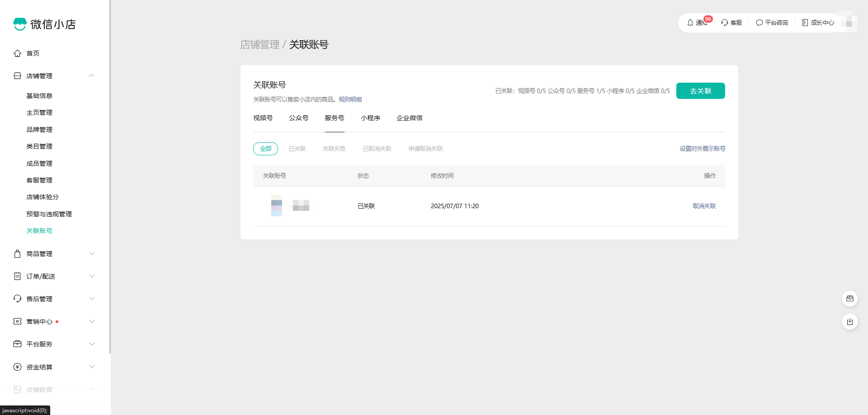Viewport: 868px width, 415px height.
Task: Click the green 去关联 button
Action: tap(700, 91)
